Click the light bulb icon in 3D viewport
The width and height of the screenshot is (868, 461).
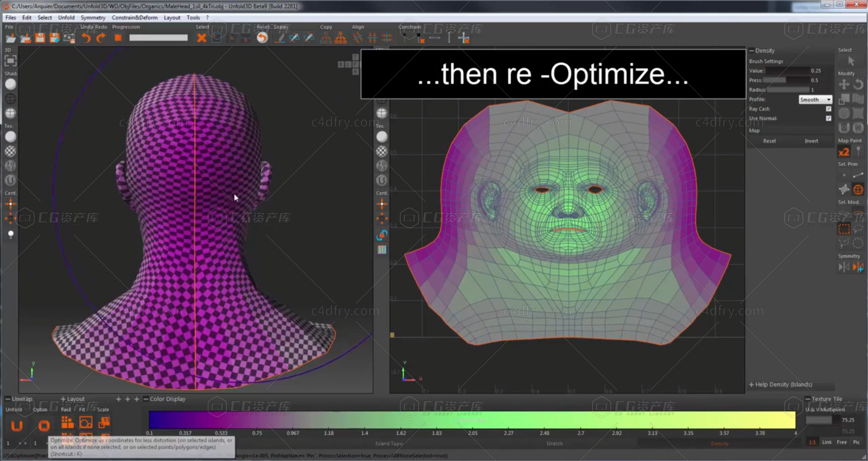tap(11, 234)
